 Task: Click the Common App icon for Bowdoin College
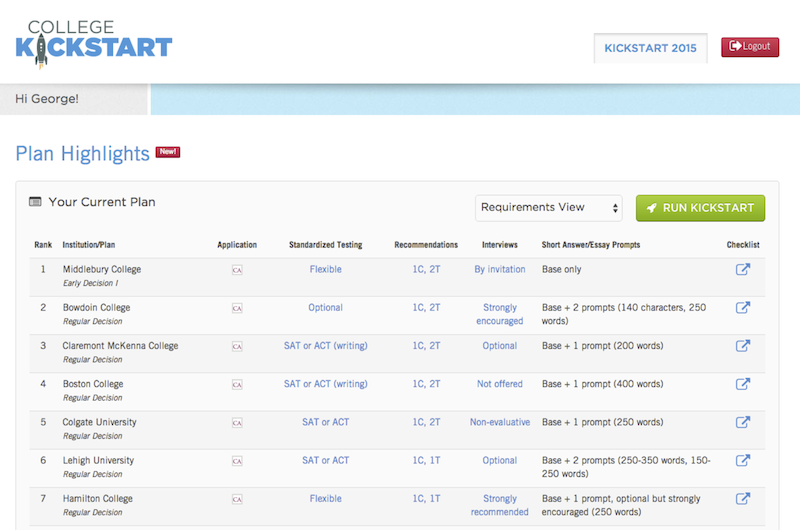coord(237,308)
